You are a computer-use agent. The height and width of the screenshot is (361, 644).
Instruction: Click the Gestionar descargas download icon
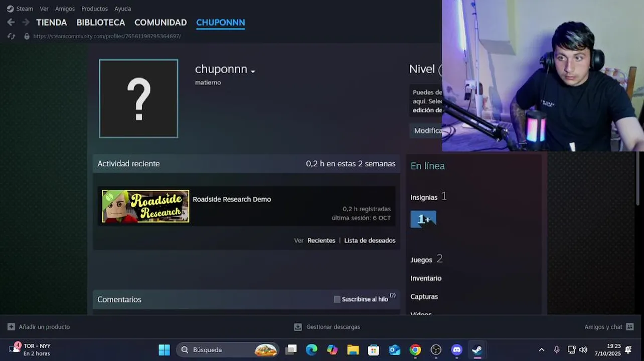point(298,327)
